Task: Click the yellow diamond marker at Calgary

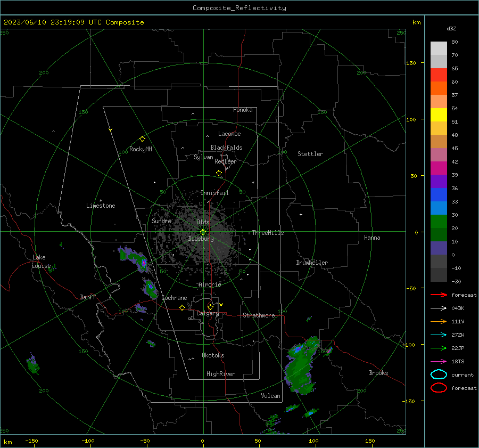Action: [x=210, y=307]
